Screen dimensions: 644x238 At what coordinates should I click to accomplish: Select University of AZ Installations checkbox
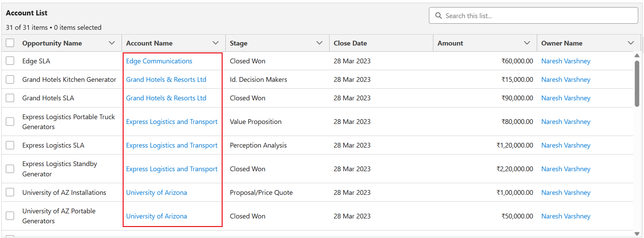pos(10,192)
